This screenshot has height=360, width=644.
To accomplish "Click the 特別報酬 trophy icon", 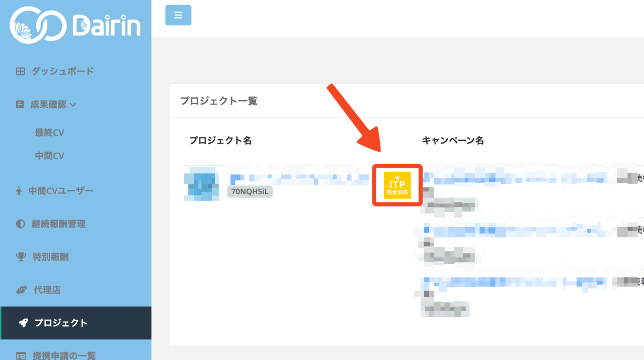I will [x=21, y=257].
